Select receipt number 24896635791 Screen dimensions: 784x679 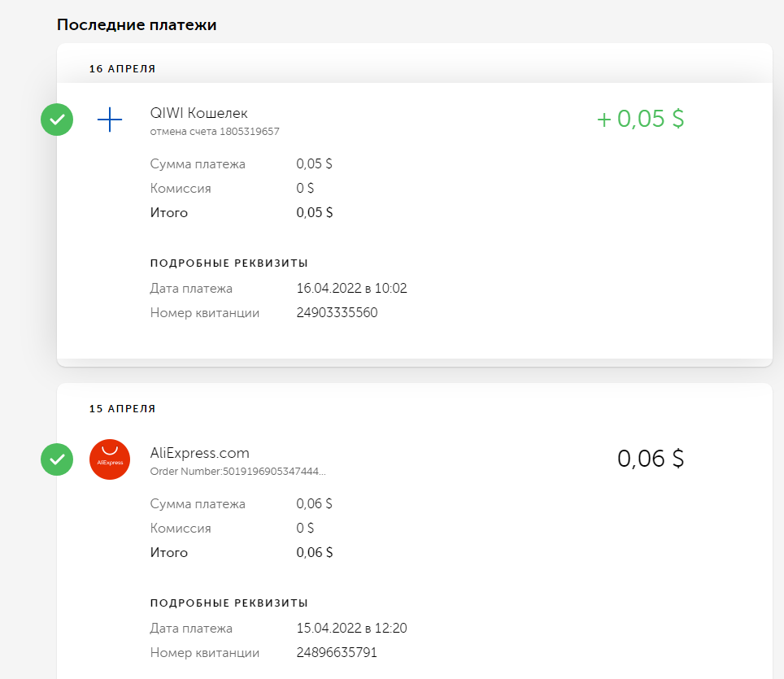337,652
